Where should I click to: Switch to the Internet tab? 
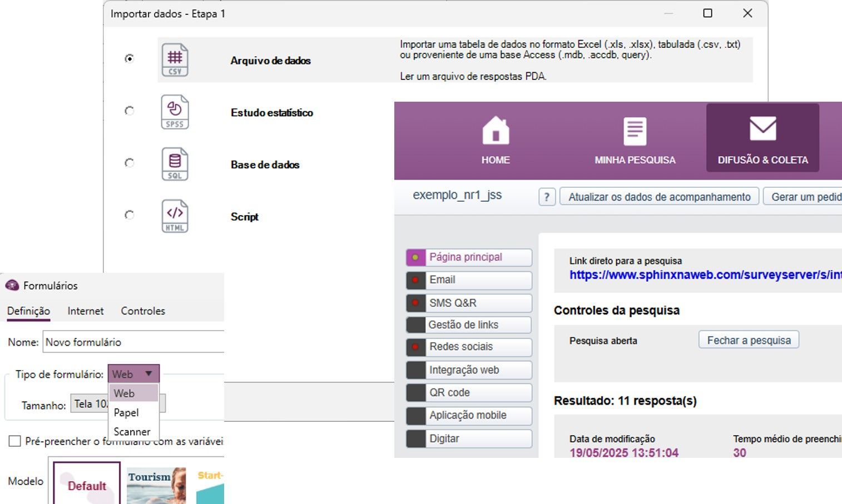tap(86, 311)
